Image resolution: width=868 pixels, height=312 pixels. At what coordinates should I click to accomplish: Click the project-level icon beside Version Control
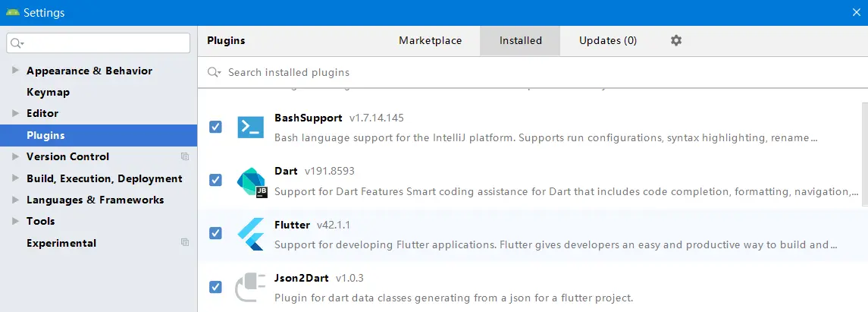pos(185,157)
